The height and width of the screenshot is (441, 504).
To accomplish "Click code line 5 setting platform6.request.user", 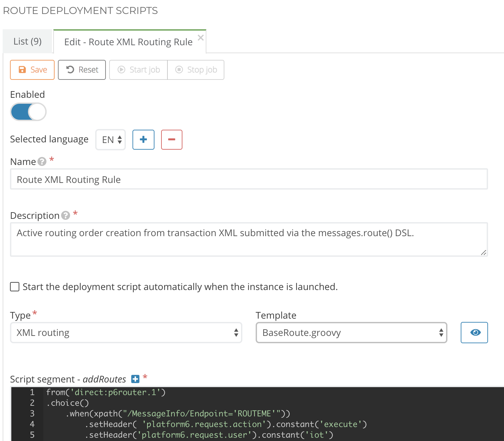I will (209, 435).
